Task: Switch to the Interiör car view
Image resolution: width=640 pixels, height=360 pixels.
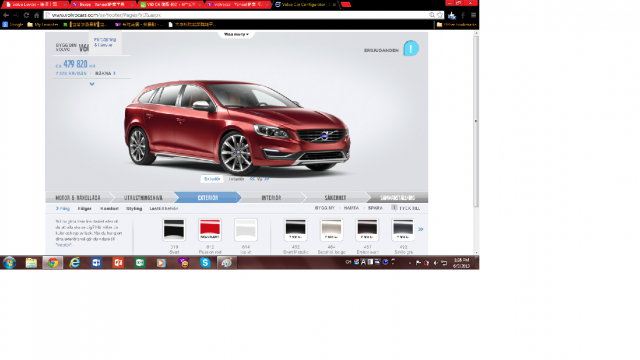Action: point(236,179)
